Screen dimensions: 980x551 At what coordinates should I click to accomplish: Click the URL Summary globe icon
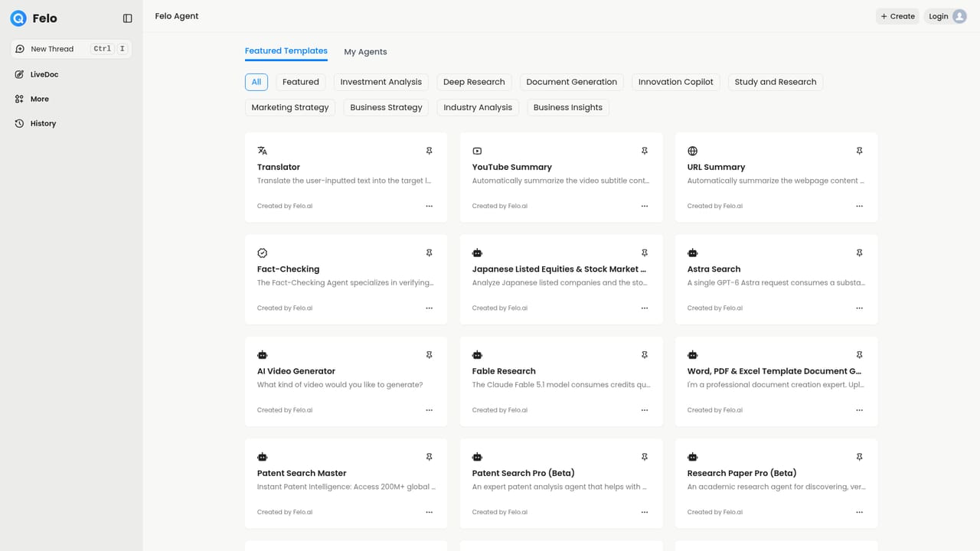693,151
